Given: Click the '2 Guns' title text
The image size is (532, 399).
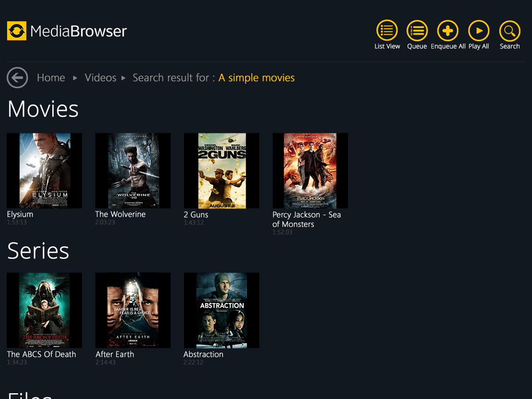Looking at the screenshot, I should click(196, 215).
